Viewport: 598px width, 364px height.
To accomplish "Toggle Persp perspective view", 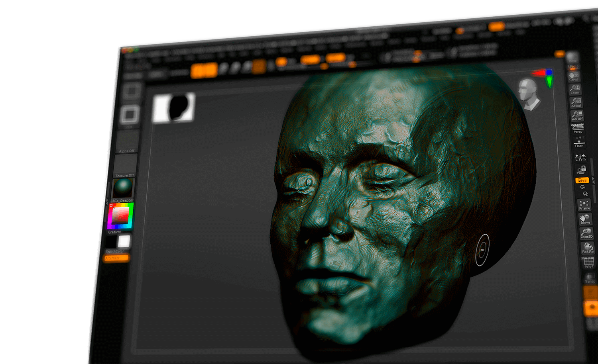I will (x=578, y=129).
